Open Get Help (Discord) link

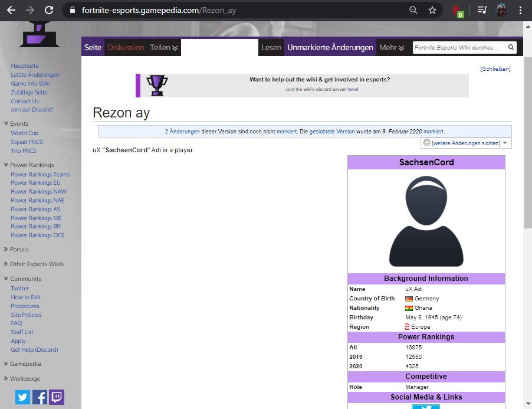click(x=34, y=349)
